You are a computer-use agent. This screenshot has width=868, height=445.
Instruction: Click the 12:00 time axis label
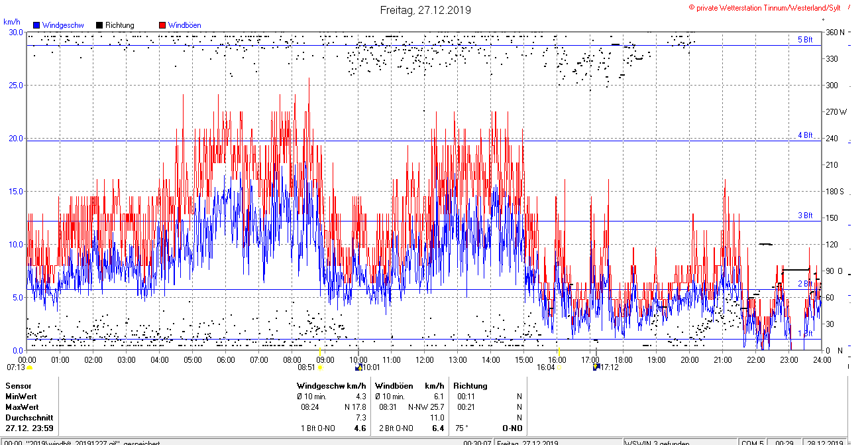point(425,359)
